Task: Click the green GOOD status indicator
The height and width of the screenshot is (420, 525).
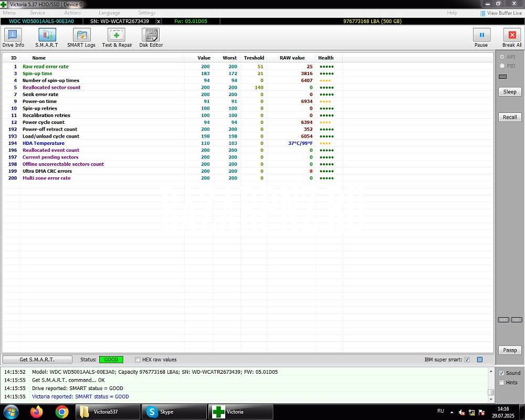Action: tap(111, 360)
